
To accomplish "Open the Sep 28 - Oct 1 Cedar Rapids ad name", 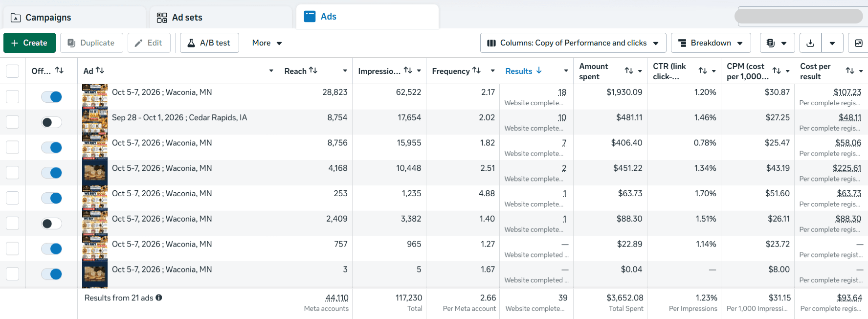I will coord(179,117).
